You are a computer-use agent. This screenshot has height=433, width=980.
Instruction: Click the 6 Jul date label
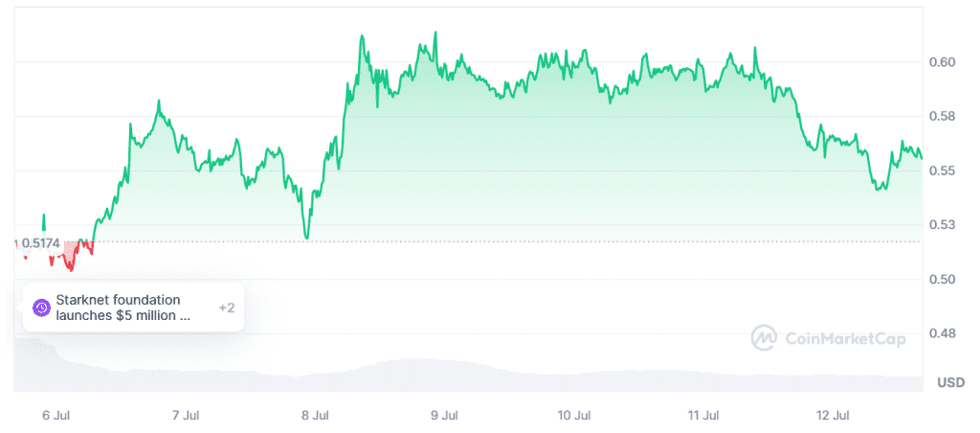pyautogui.click(x=56, y=415)
